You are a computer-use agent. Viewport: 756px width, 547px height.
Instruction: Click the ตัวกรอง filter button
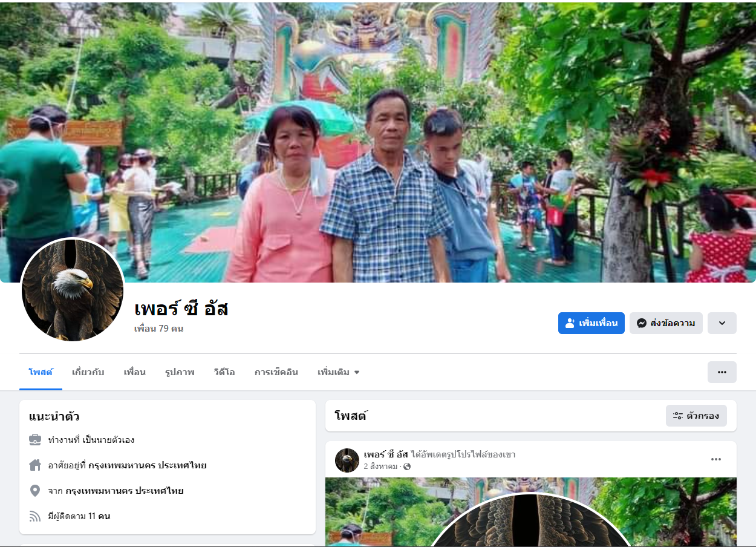point(696,416)
